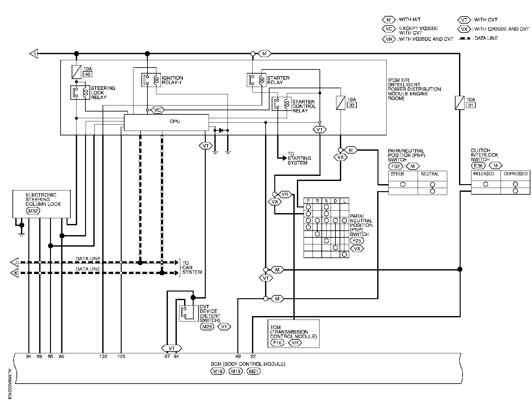Image resolution: width=532 pixels, height=418 pixels.
Task: Click the ground symbol under the steering column lock
Action: click(21, 234)
